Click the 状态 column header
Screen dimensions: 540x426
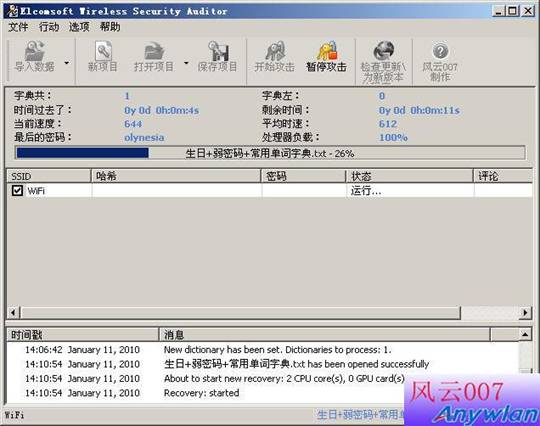[x=409, y=176]
